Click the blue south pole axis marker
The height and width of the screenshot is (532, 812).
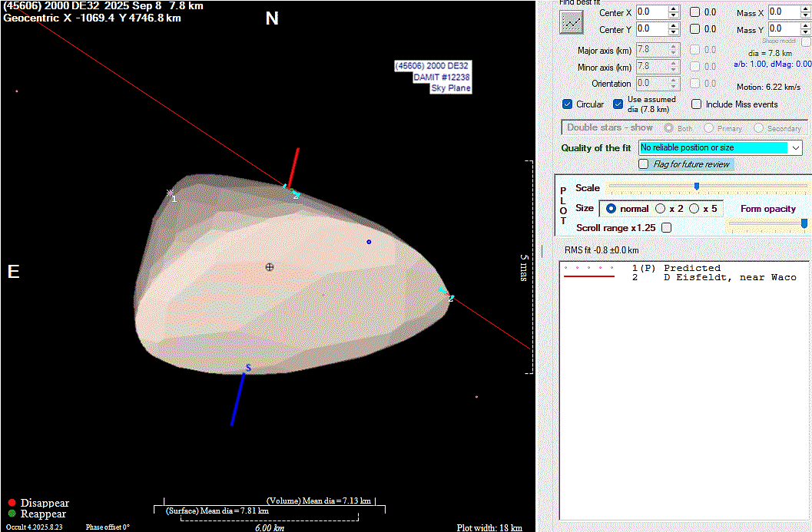(239, 398)
